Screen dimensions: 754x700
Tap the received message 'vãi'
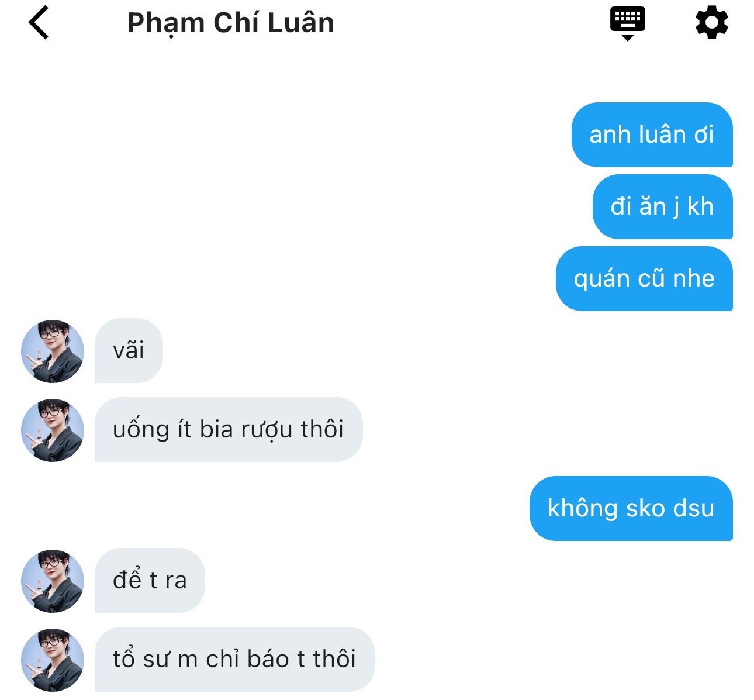tap(129, 351)
